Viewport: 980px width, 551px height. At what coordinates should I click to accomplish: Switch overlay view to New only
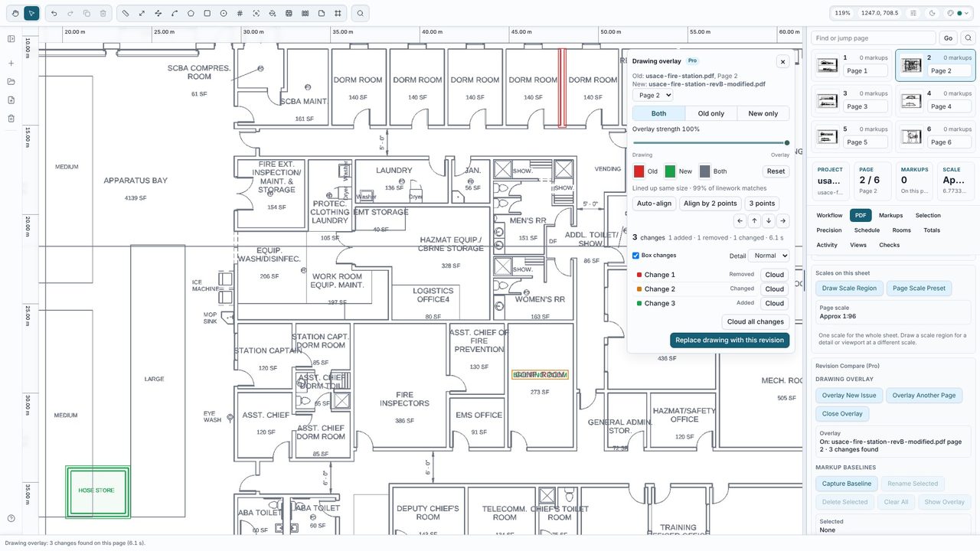[763, 113]
